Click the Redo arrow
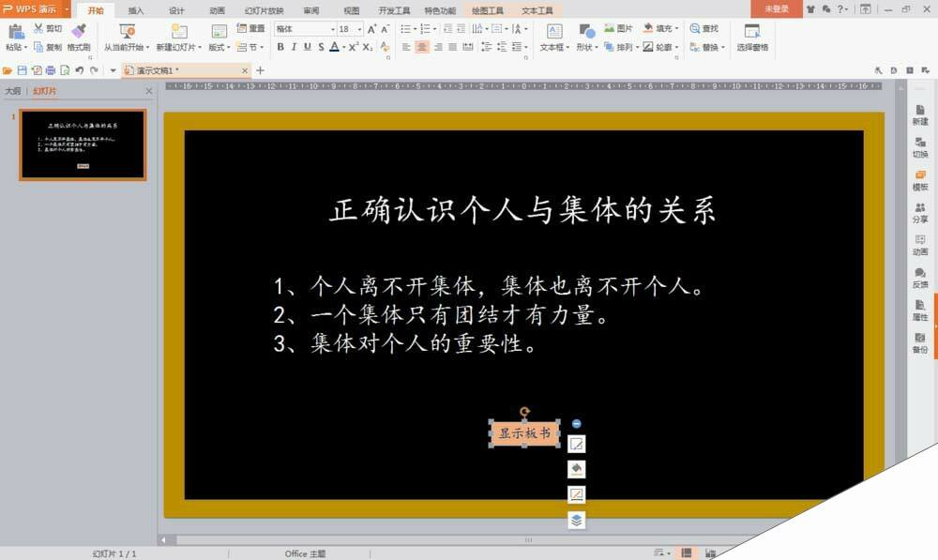938x560 pixels. click(93, 70)
